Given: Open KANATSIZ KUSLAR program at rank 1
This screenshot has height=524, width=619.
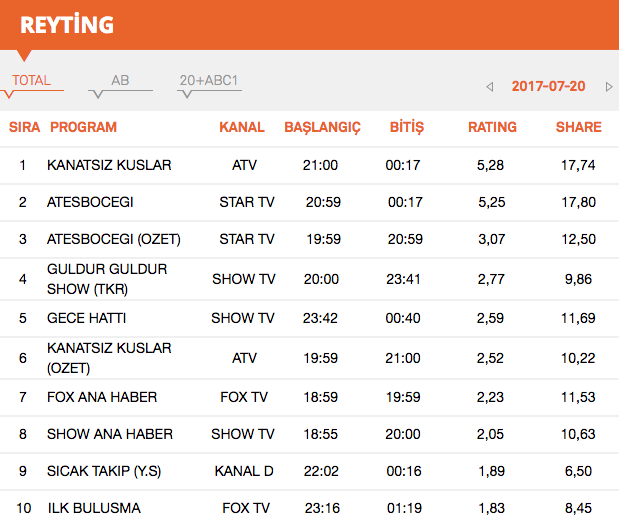Looking at the screenshot, I should pos(109,164).
